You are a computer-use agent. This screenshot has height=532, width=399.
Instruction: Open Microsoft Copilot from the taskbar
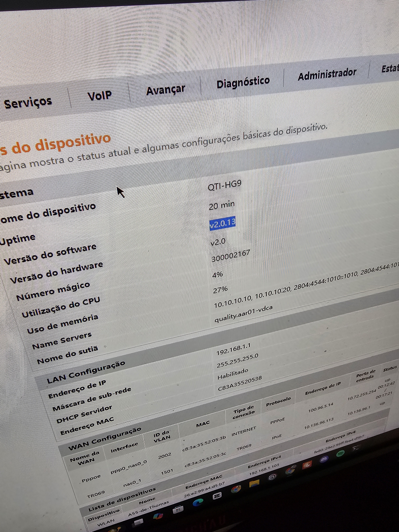(x=158, y=516)
